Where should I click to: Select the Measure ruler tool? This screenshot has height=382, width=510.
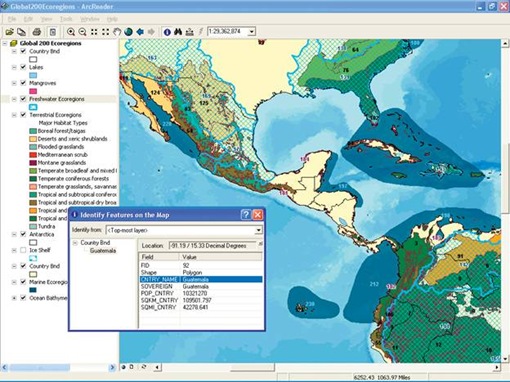click(189, 32)
